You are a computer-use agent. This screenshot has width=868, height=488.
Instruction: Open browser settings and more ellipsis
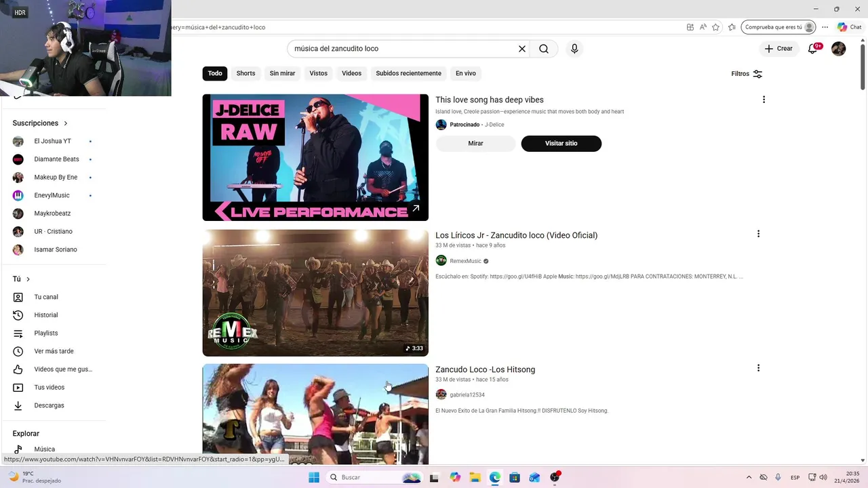pyautogui.click(x=825, y=27)
